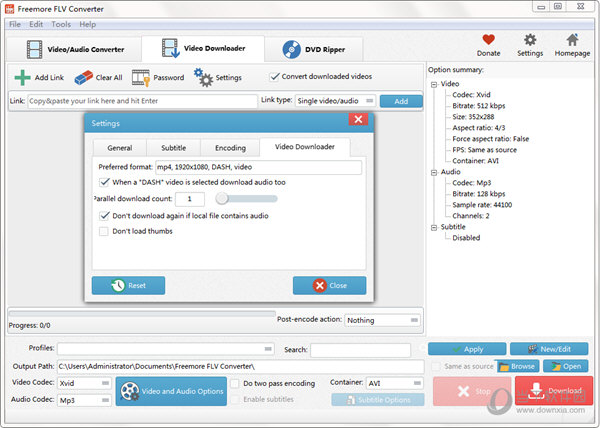Viewport: 600px width, 428px height.
Task: Switch to General tab in Settings
Action: coord(120,148)
